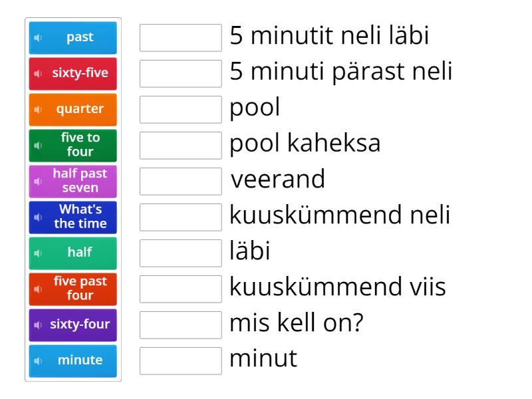Click the Estonian phrase '5 minuti pärast neli'
The height and width of the screenshot is (399, 532).
(x=340, y=72)
